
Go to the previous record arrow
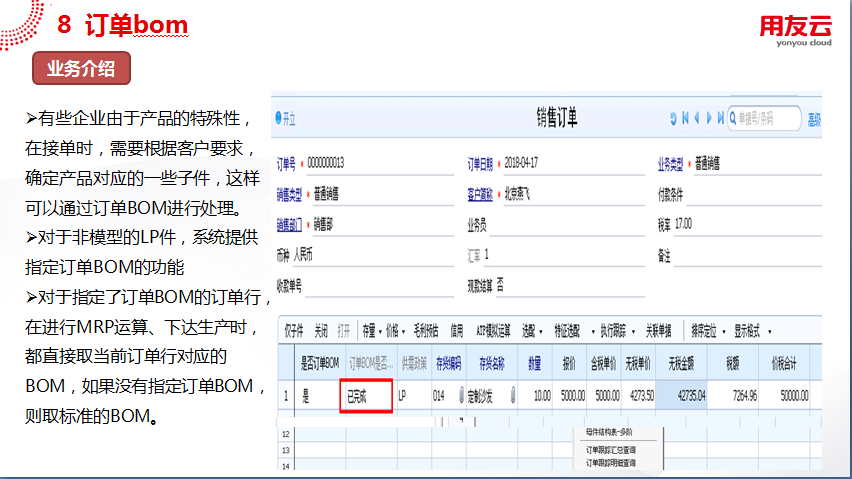tap(697, 119)
